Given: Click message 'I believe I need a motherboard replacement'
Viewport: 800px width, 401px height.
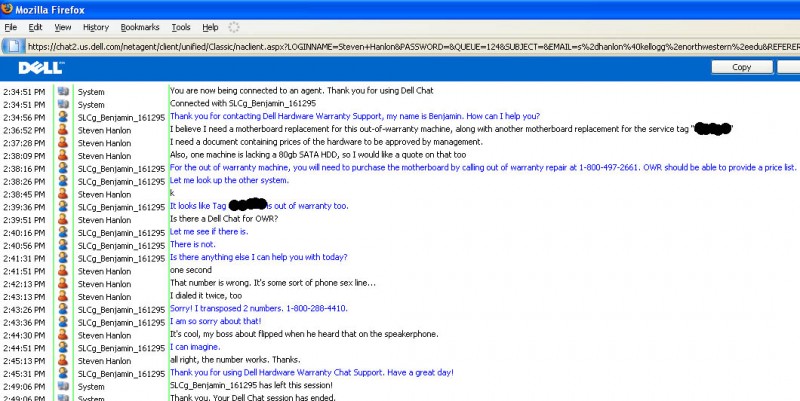Looking at the screenshot, I should (x=451, y=129).
